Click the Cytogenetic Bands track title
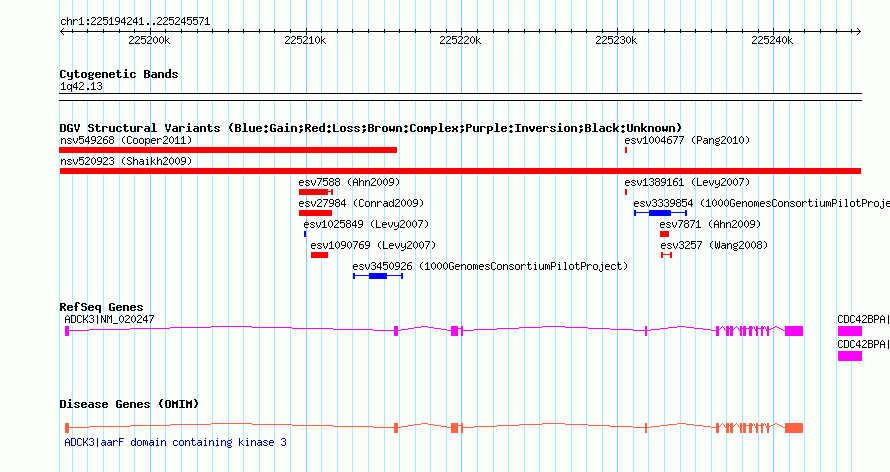The width and height of the screenshot is (890, 472). point(119,74)
